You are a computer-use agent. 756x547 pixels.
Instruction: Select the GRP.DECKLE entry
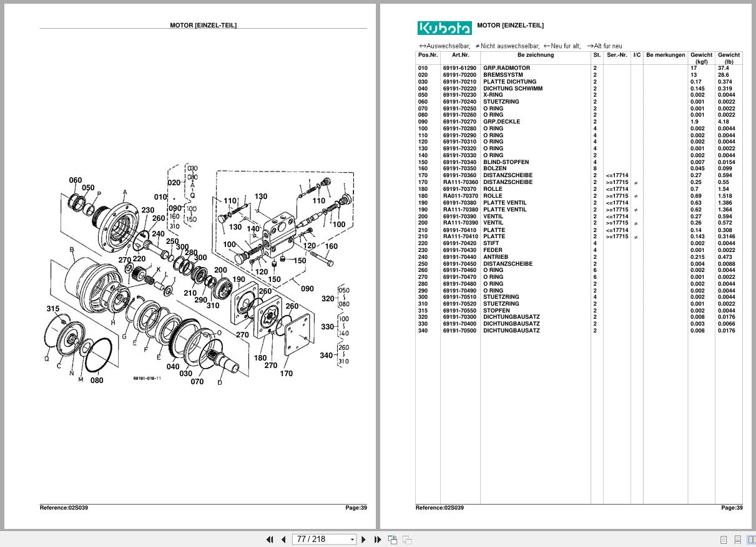(501, 122)
